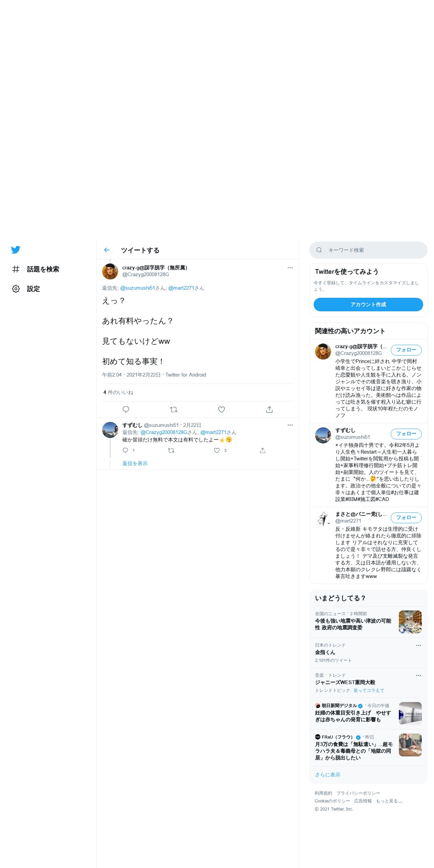The image size is (434, 868).
Task: Open crazy-g's profile avatar in the tweet
Action: click(110, 271)
